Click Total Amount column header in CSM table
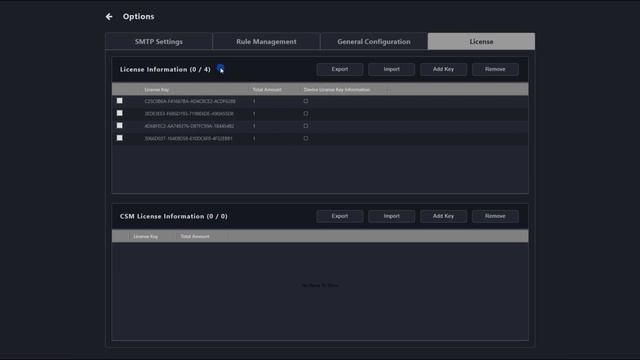This screenshot has width=640, height=360. (195, 236)
